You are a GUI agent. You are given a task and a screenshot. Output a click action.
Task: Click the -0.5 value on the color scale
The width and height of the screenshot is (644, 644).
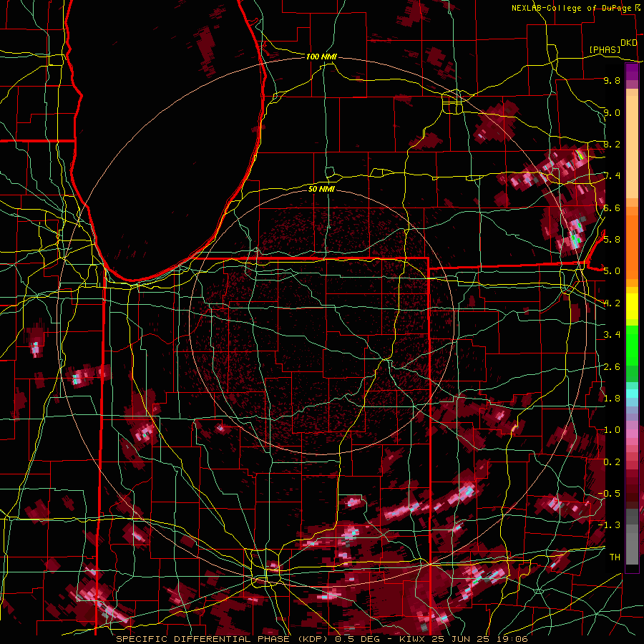click(609, 493)
